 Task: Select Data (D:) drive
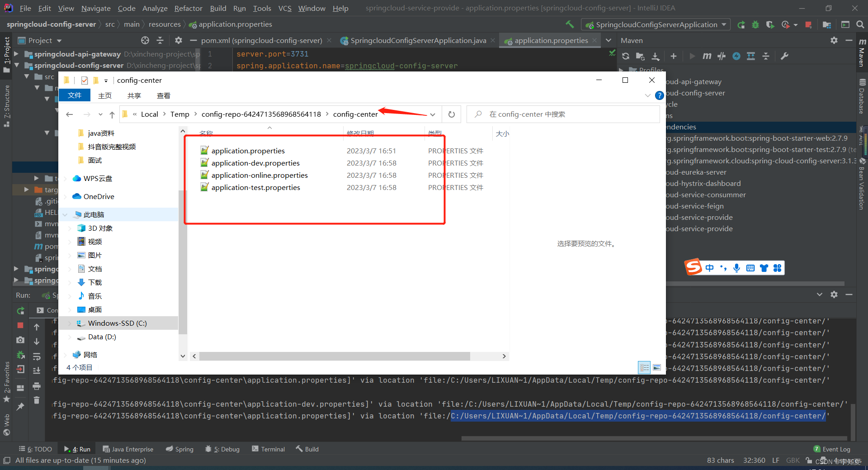(102, 337)
